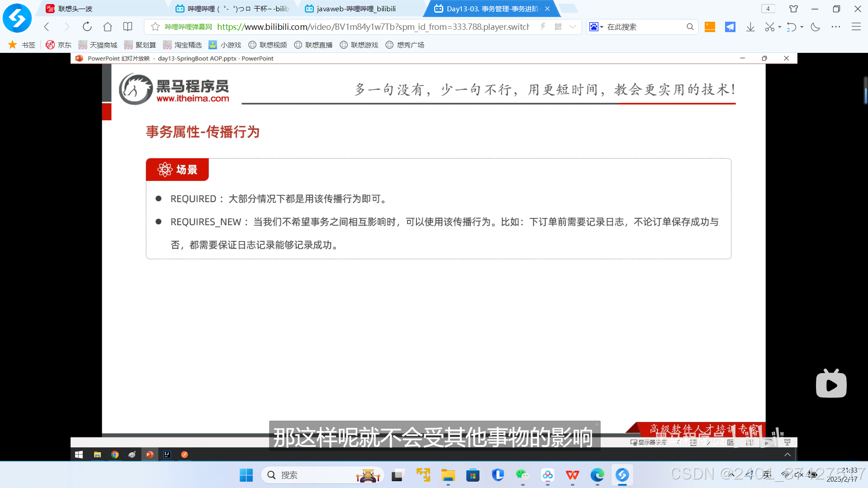Click the IntelliJ IDEA icon in recorded taskbar
The width and height of the screenshot is (868, 488).
167,455
